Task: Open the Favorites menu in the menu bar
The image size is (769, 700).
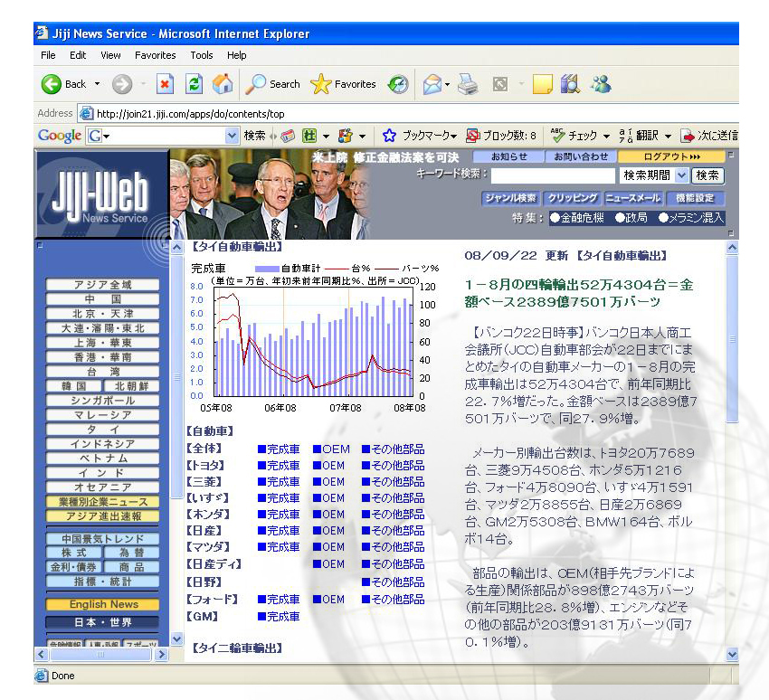Action: pos(155,55)
